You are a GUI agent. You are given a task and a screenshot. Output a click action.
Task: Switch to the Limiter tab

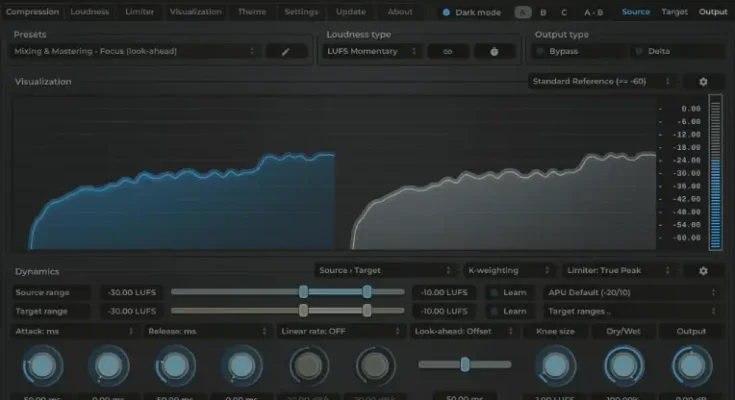(x=139, y=12)
